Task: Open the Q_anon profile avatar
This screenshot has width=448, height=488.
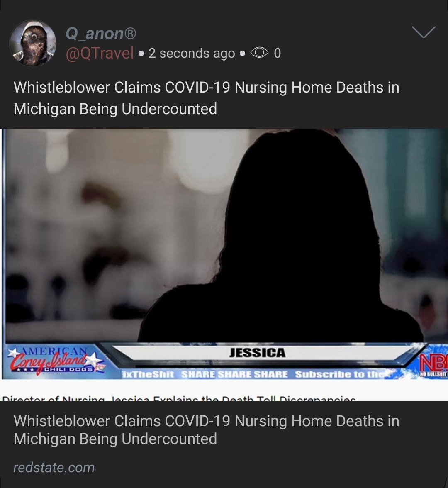Action: 33,43
